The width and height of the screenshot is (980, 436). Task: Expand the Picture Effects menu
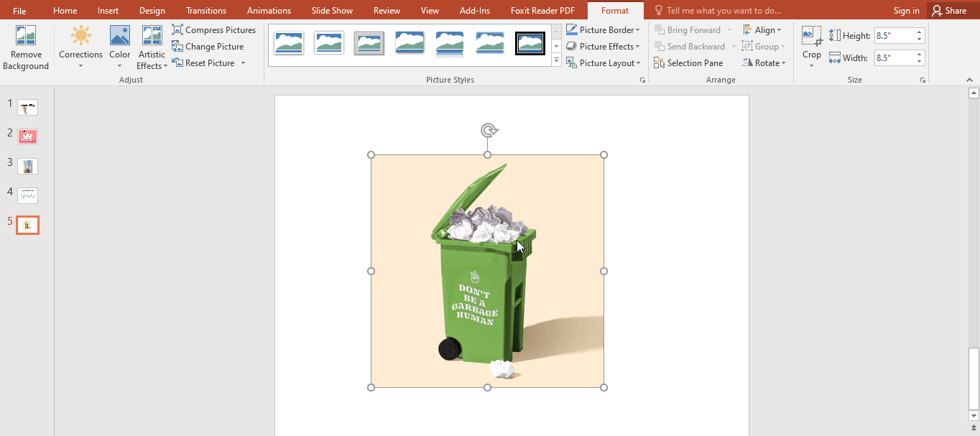[604, 46]
